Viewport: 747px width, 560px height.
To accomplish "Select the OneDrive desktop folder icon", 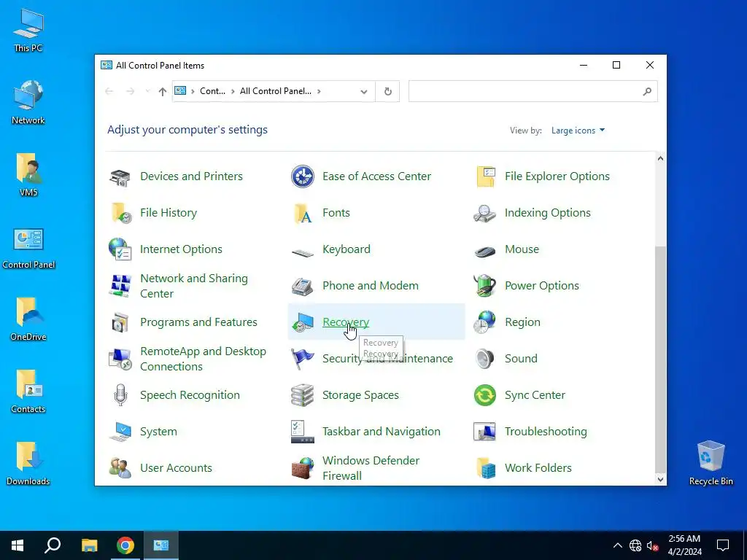I will 28,319.
